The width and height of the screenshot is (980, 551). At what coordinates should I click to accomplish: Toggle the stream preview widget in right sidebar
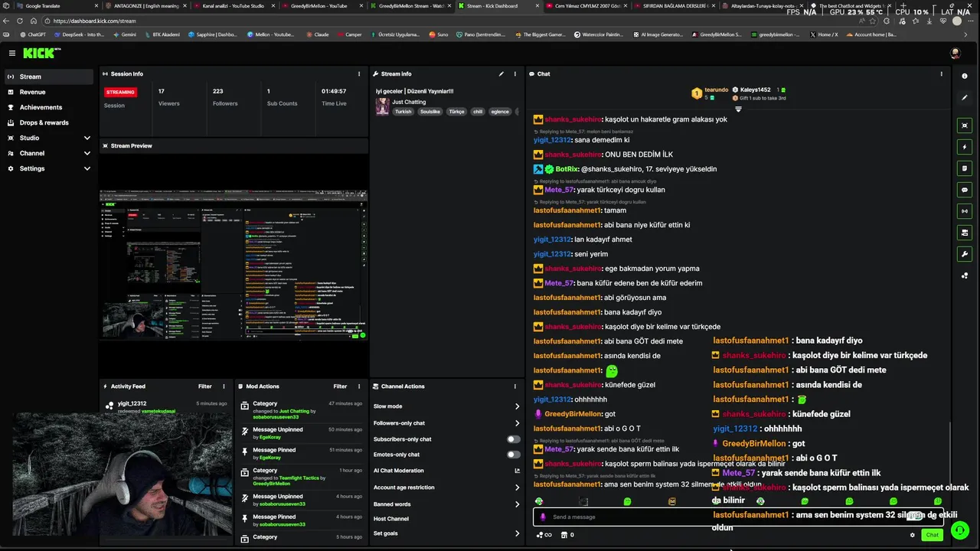tap(965, 233)
